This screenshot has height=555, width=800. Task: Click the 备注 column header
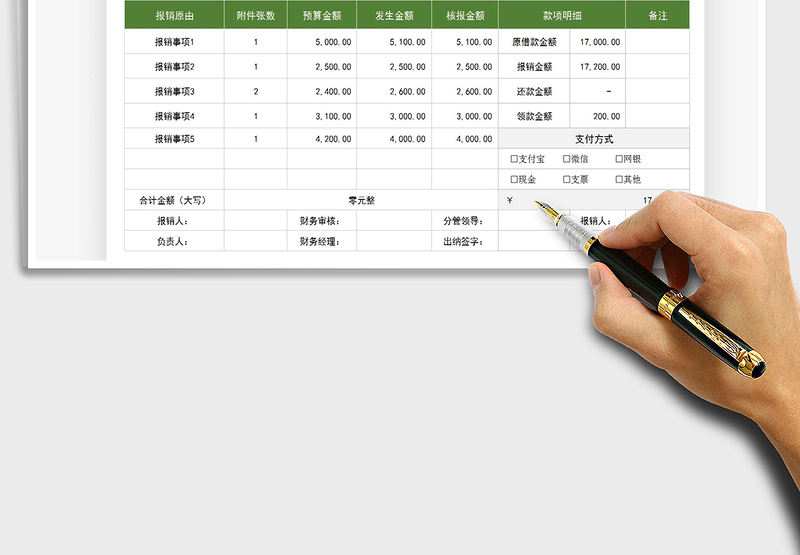(x=657, y=17)
